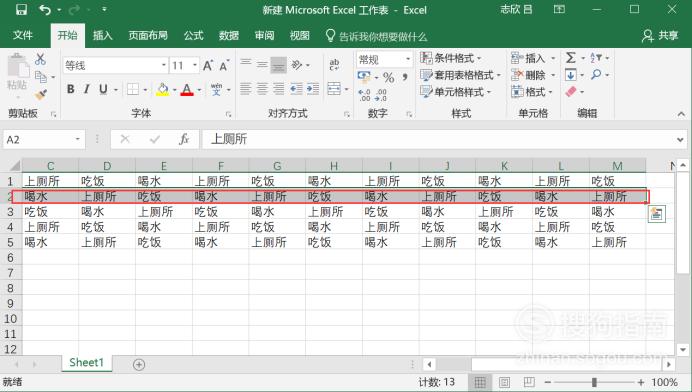Apply percent style formatting

388,78
